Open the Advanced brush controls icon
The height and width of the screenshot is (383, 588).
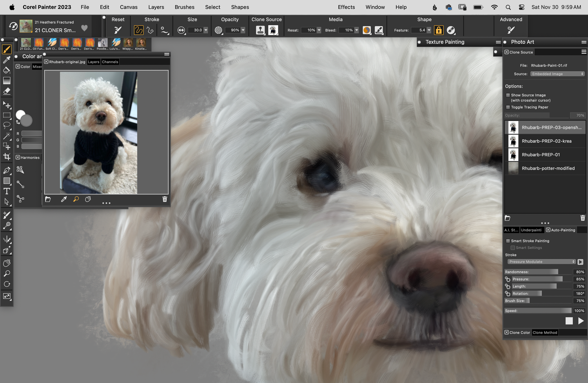[511, 30]
